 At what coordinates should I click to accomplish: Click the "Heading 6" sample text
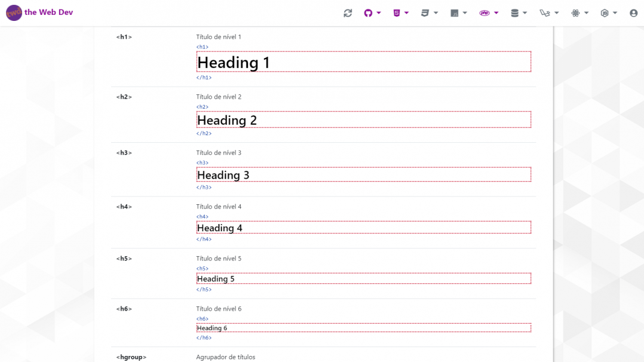212,328
